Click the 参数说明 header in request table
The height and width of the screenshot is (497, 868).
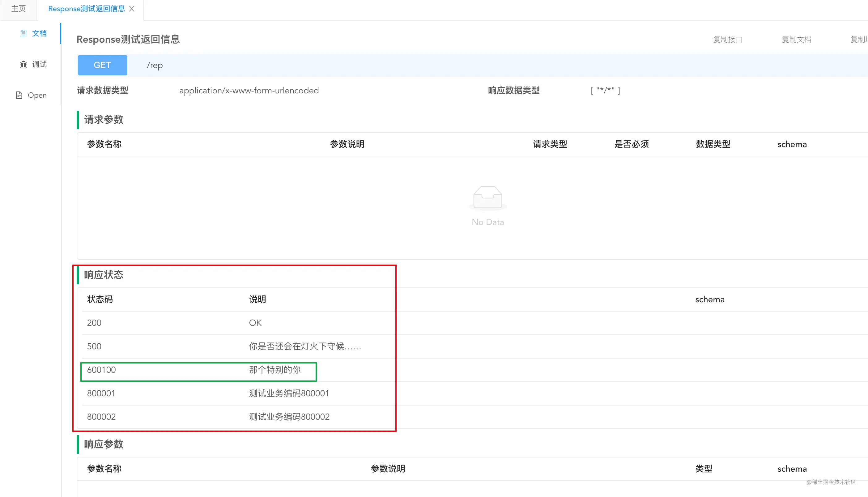347,144
